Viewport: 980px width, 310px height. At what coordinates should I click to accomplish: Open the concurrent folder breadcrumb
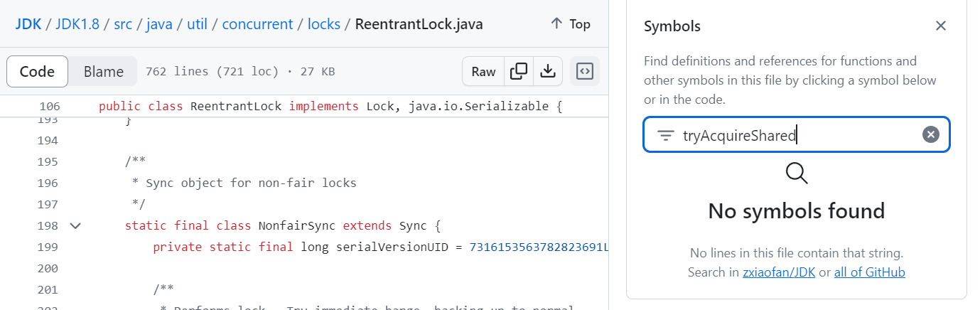[257, 24]
